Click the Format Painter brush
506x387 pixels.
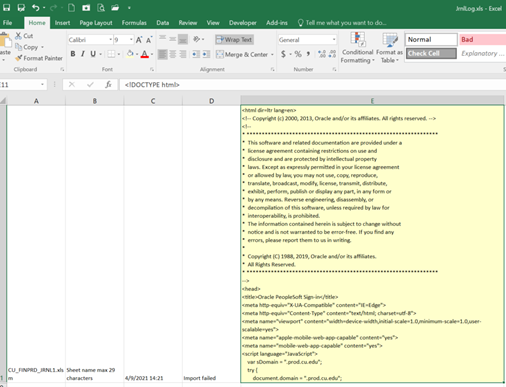click(19, 58)
